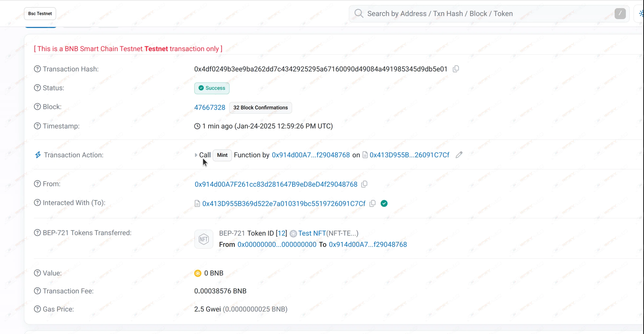Copy the transaction hash to clipboard
The width and height of the screenshot is (644, 334).
coord(456,69)
